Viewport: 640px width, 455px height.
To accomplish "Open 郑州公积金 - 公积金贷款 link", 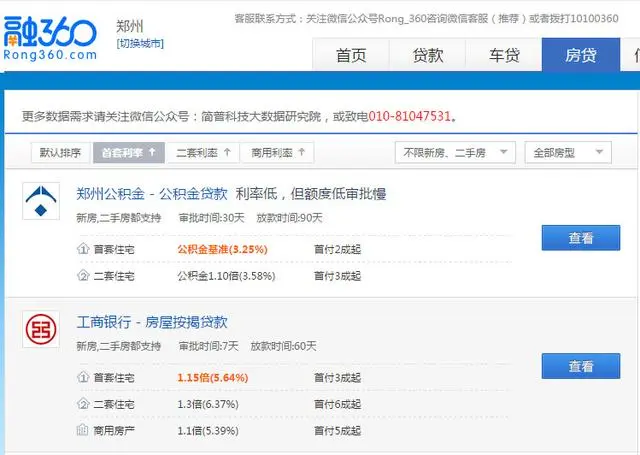I will 152,194.
